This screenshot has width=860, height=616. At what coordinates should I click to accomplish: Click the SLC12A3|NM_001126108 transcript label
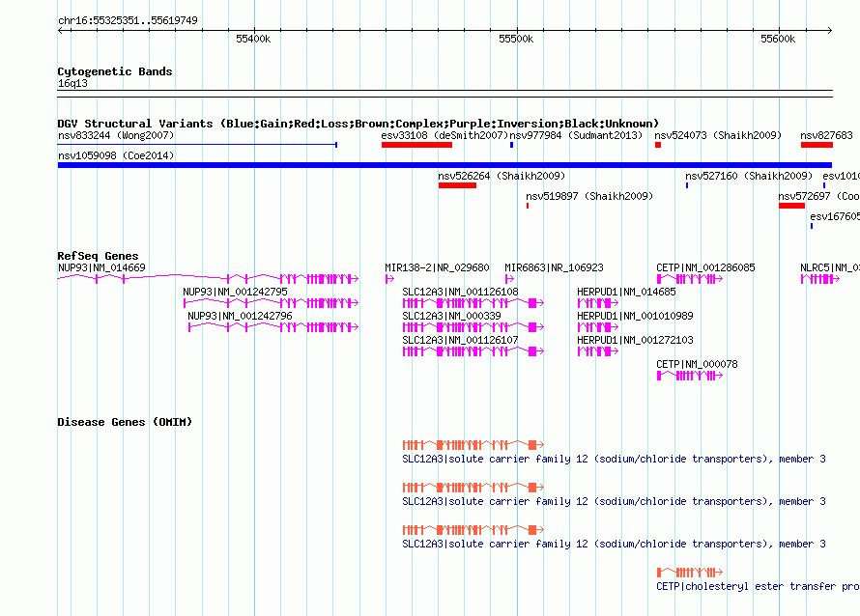pyautogui.click(x=460, y=292)
